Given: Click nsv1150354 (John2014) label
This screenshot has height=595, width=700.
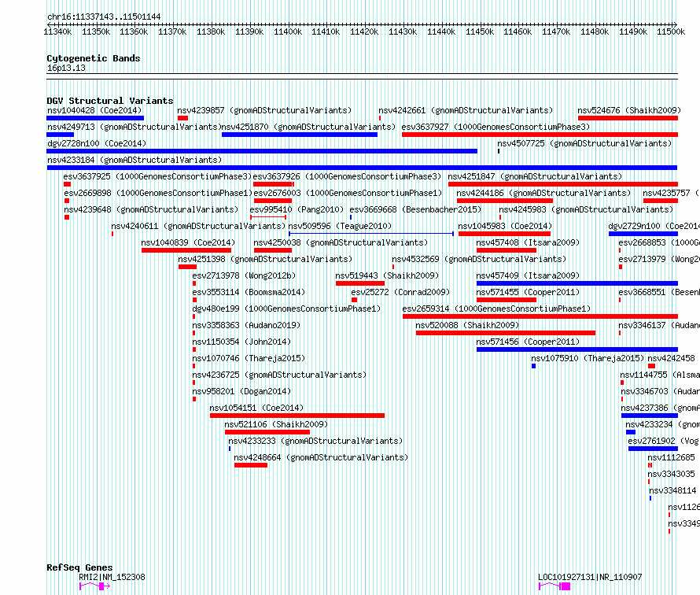Looking at the screenshot, I should [241, 342].
